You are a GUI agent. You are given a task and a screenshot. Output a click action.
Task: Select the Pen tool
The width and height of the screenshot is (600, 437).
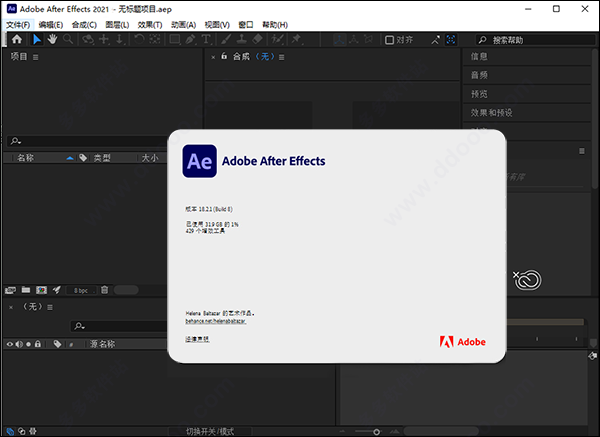pyautogui.click(x=191, y=39)
